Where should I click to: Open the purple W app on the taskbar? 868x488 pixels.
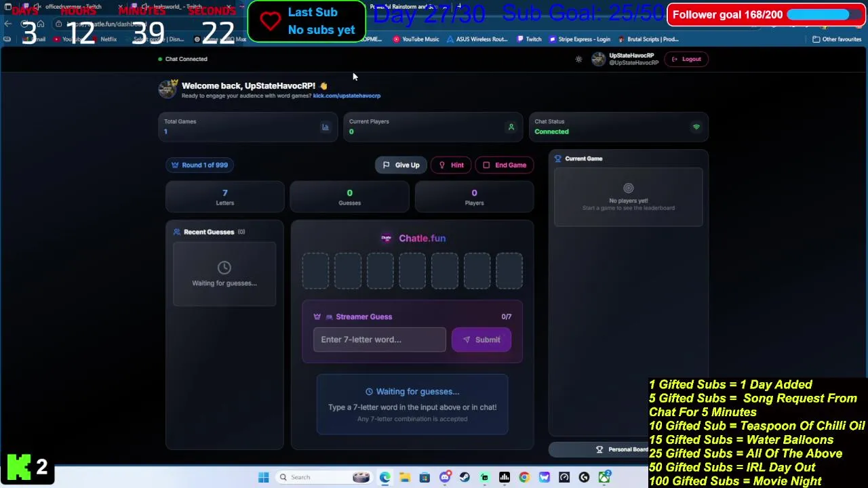(x=544, y=477)
